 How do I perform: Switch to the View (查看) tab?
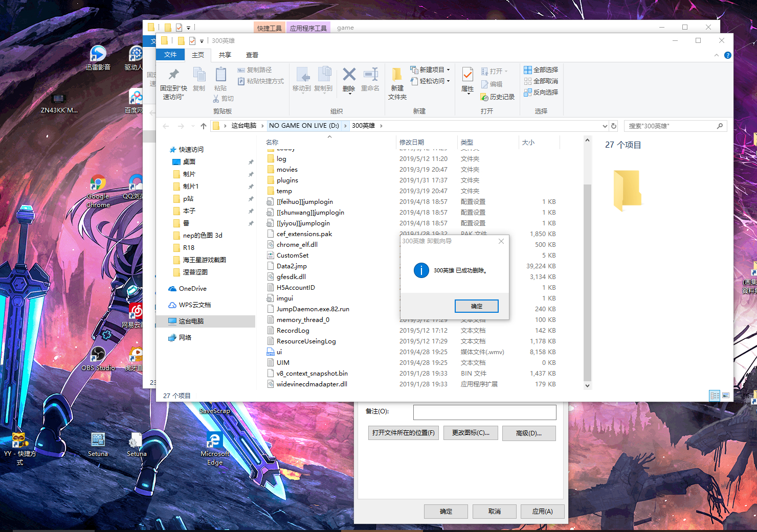click(x=252, y=55)
